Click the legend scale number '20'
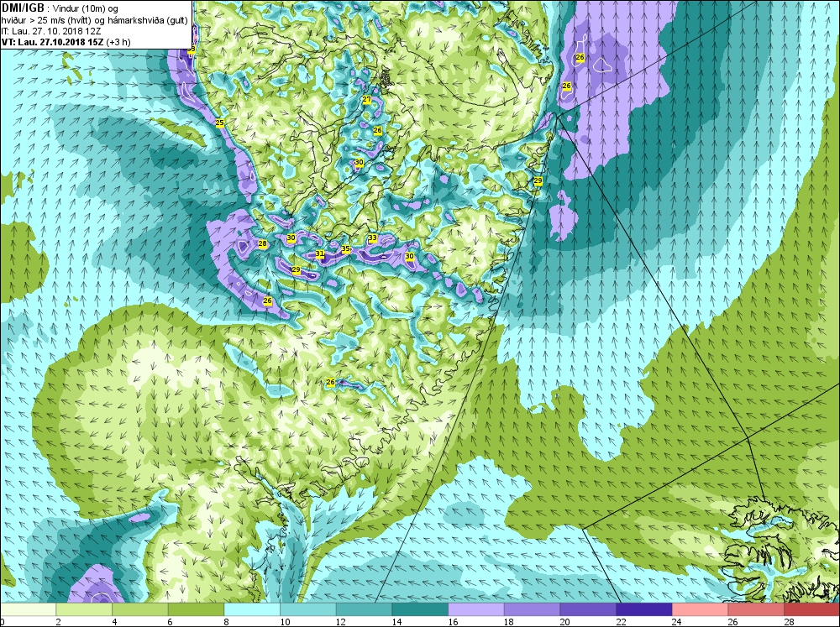840x627 pixels. coord(564,622)
